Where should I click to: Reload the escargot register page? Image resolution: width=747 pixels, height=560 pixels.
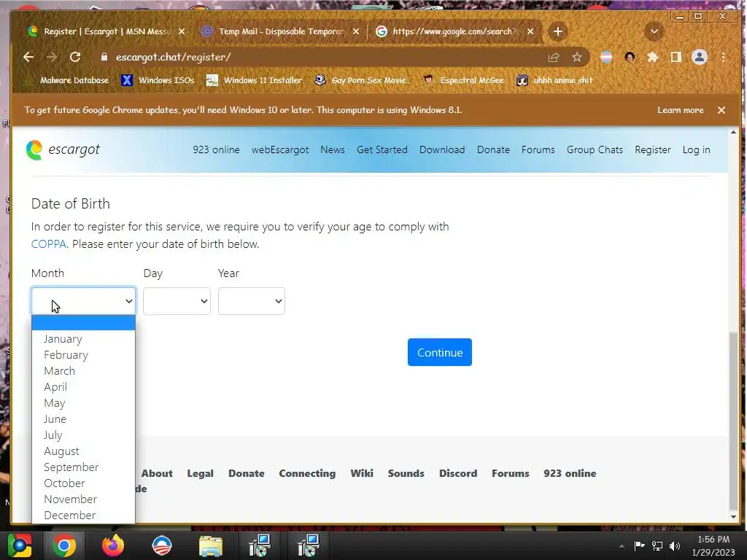[x=75, y=57]
